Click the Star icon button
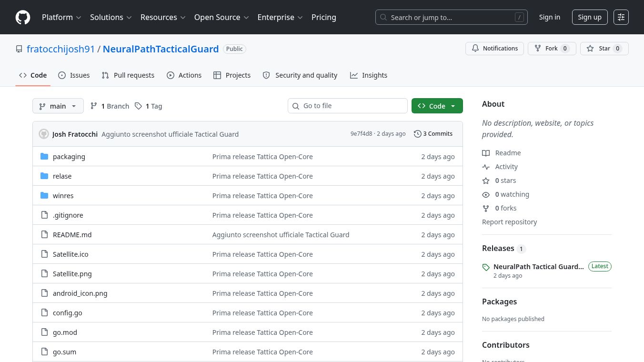The image size is (644, 362). click(591, 49)
